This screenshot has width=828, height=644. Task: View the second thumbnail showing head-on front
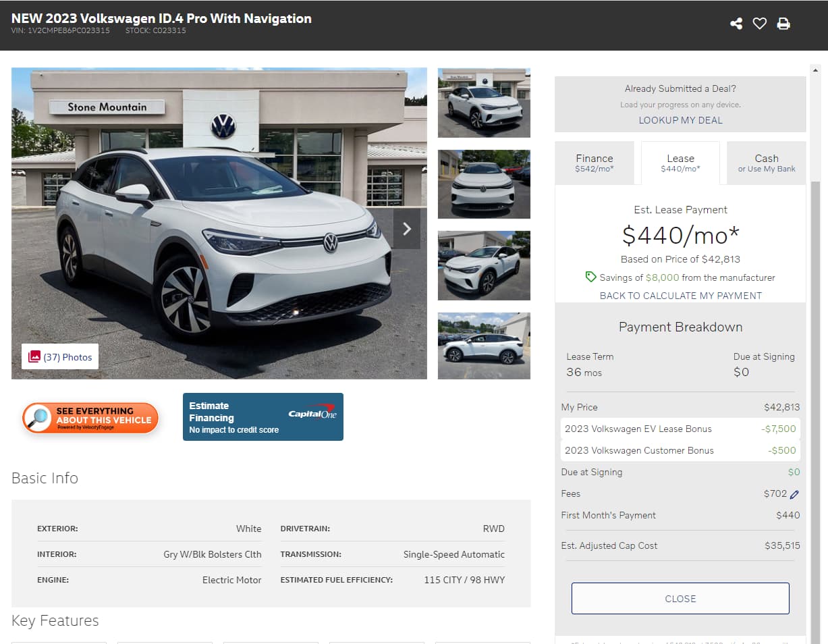[x=484, y=184]
